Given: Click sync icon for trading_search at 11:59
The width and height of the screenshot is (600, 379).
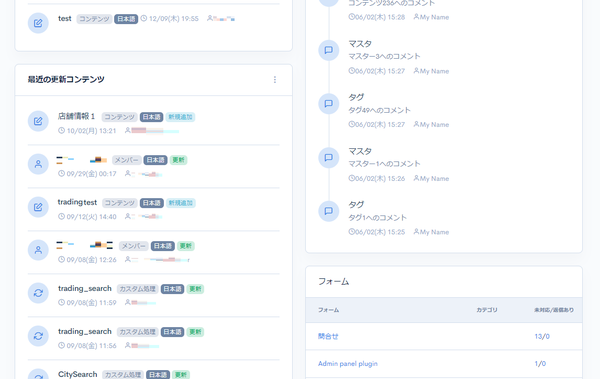Looking at the screenshot, I should point(38,293).
